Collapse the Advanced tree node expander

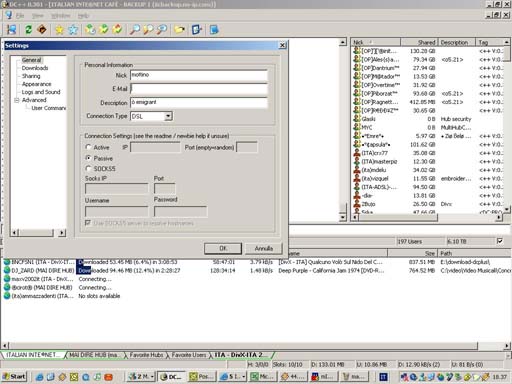tap(17, 100)
